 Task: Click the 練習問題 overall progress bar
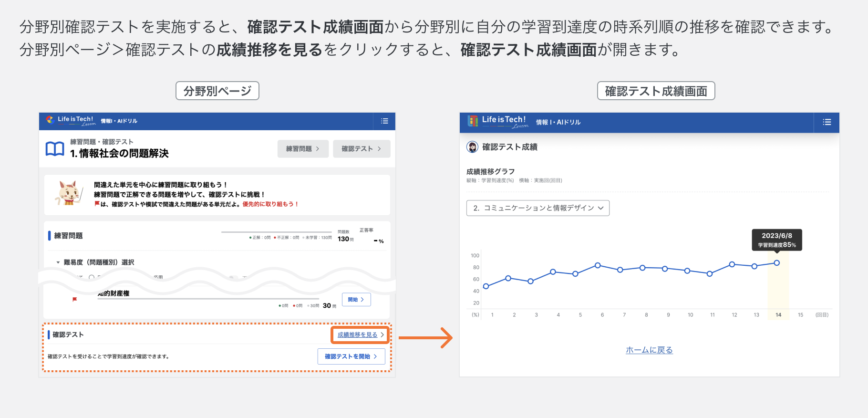[x=277, y=232]
